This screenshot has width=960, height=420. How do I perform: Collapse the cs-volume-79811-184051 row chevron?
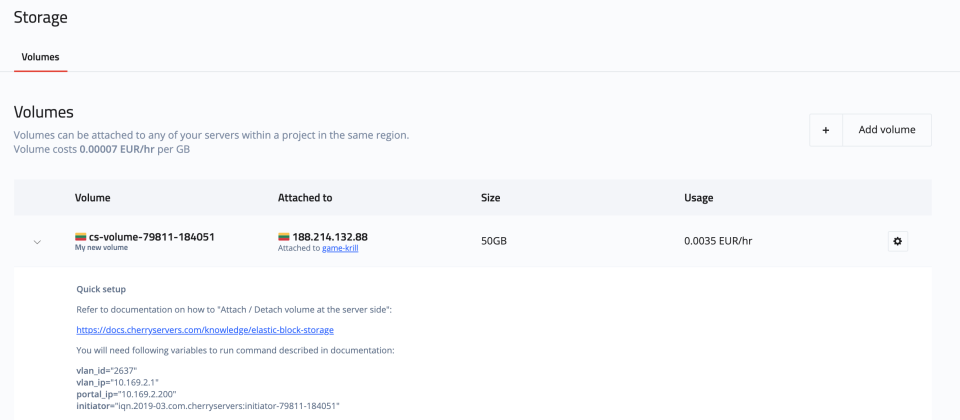37,242
